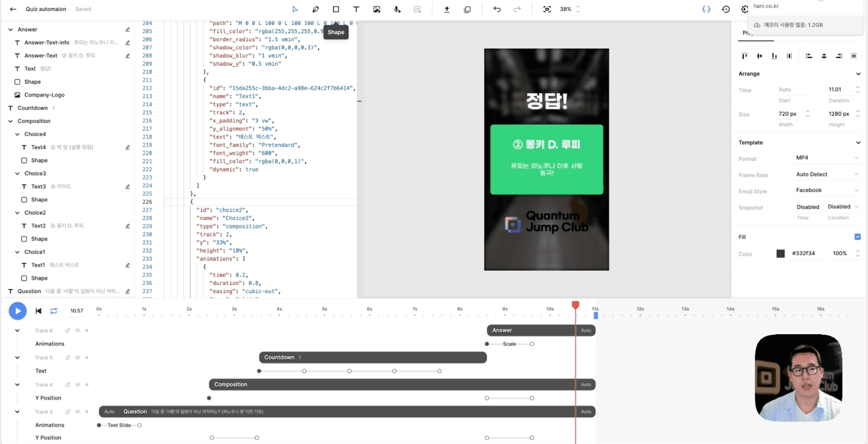Click edit pencil on Answer-Text-info layer
This screenshot has width=868, height=444.
pyautogui.click(x=127, y=42)
